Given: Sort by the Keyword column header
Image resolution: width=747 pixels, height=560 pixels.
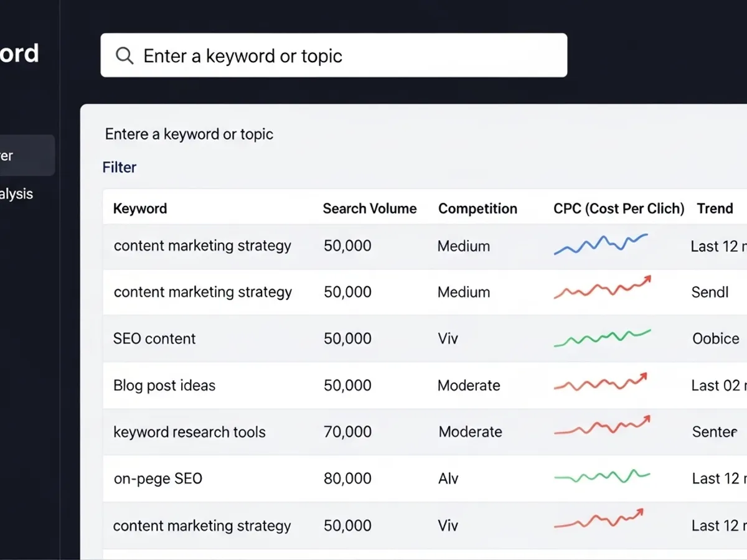Looking at the screenshot, I should click(140, 208).
